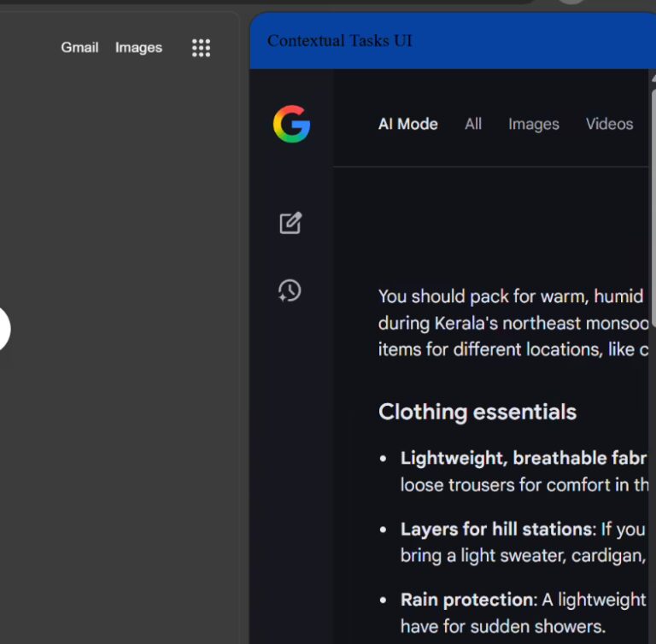
Task: Click the Contextual Tasks UI title text
Action: click(x=339, y=41)
